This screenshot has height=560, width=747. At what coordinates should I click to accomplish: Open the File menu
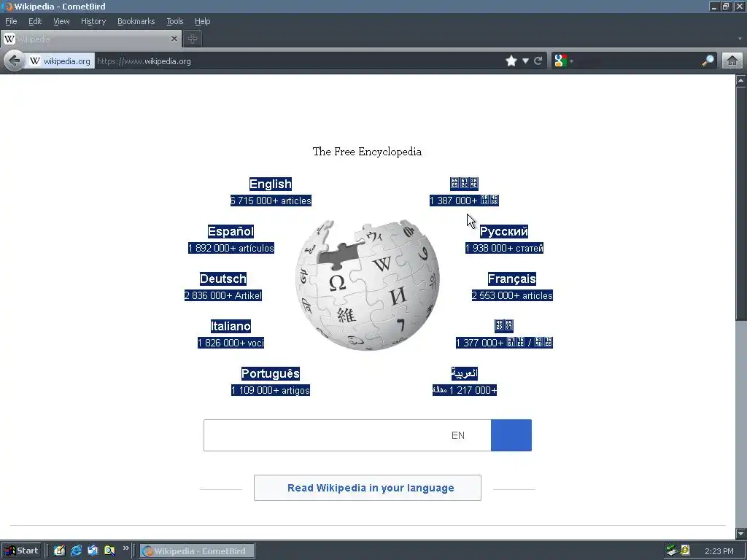(x=11, y=21)
